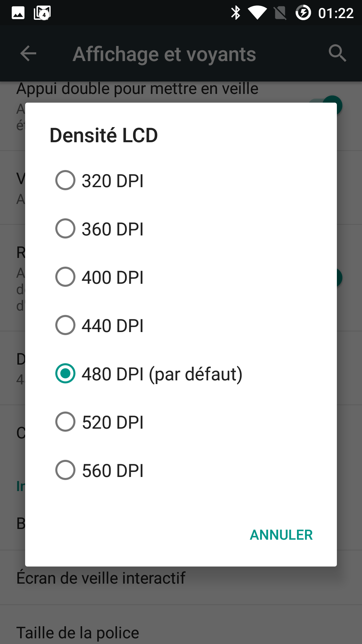Open Taille de la police setting

(78, 633)
